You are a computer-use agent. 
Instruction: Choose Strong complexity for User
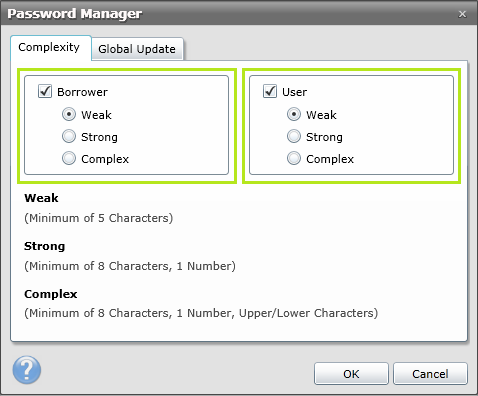[294, 137]
